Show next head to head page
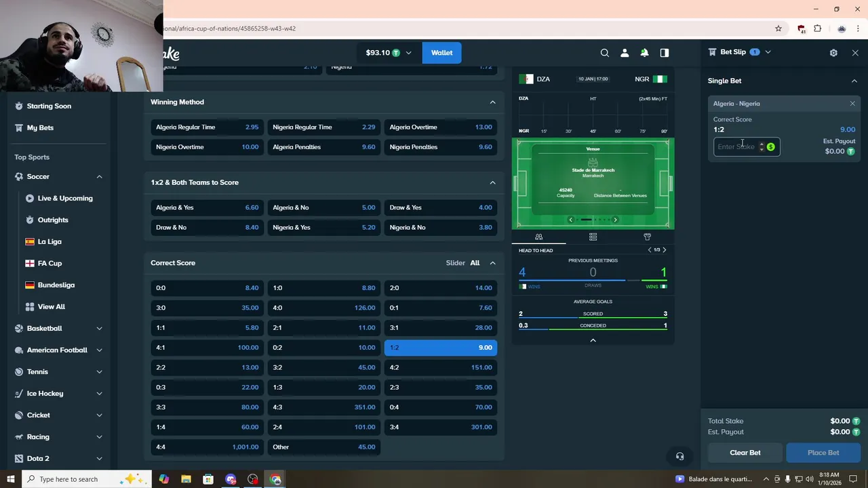Viewport: 868px width, 488px height. coord(664,250)
